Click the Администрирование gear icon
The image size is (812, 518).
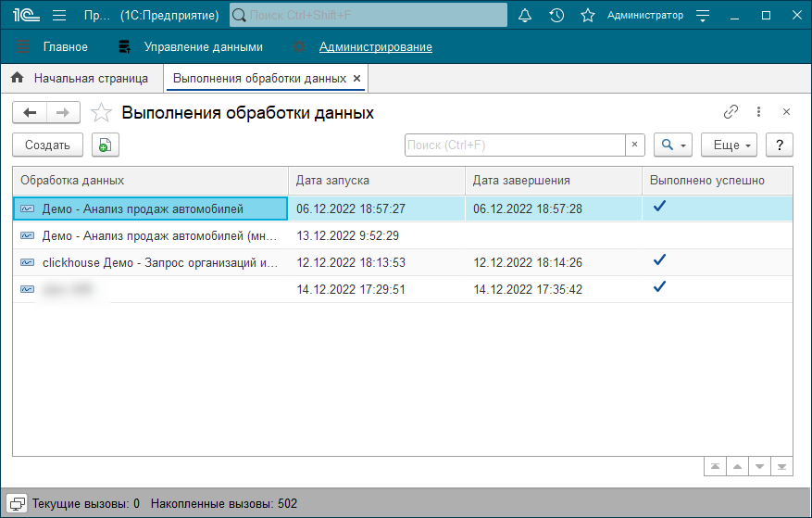click(299, 46)
